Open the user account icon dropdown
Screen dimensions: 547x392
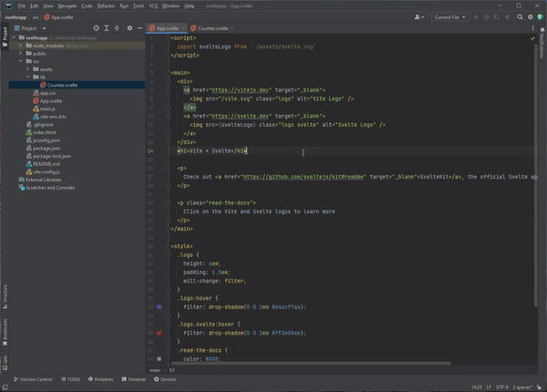[x=418, y=17]
